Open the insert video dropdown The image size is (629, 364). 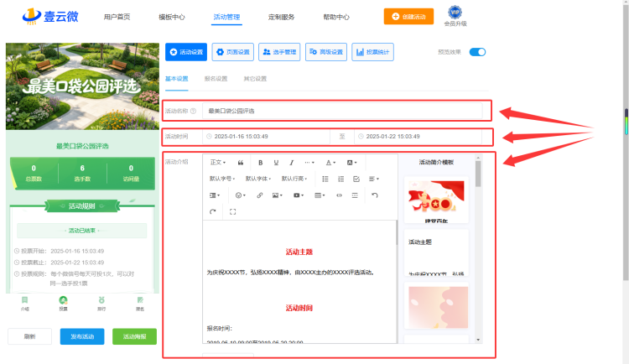click(x=299, y=195)
